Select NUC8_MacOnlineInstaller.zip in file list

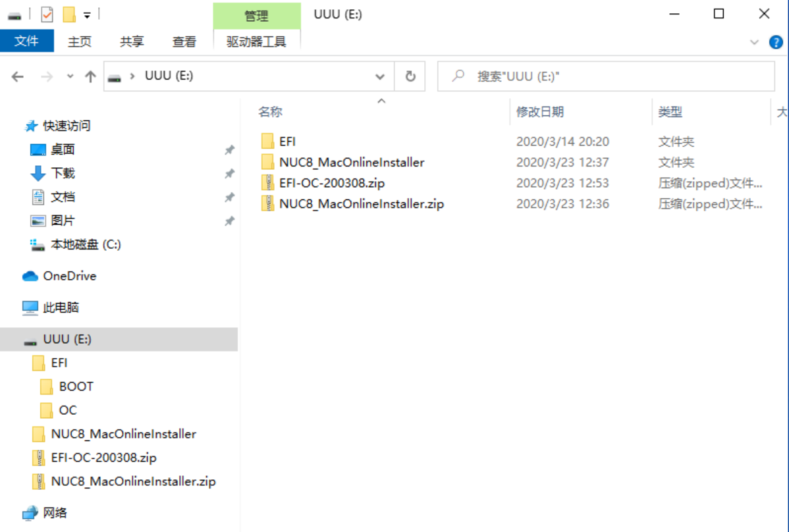pos(352,203)
